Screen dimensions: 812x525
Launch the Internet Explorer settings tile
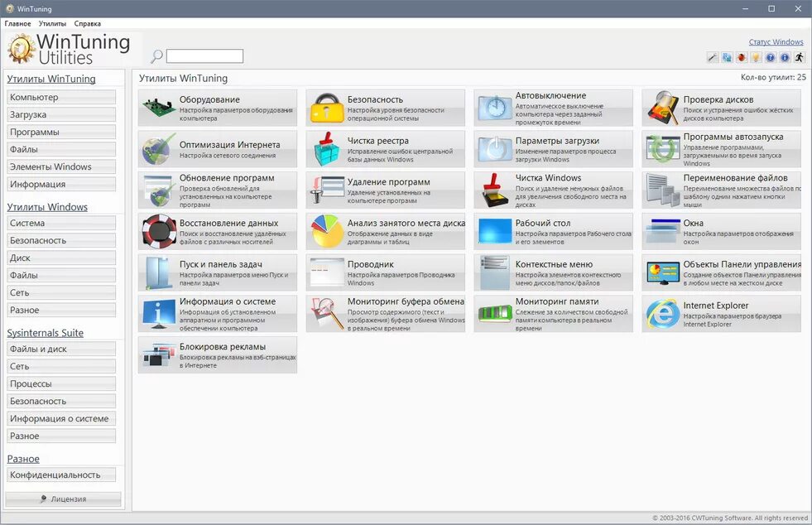click(x=722, y=314)
